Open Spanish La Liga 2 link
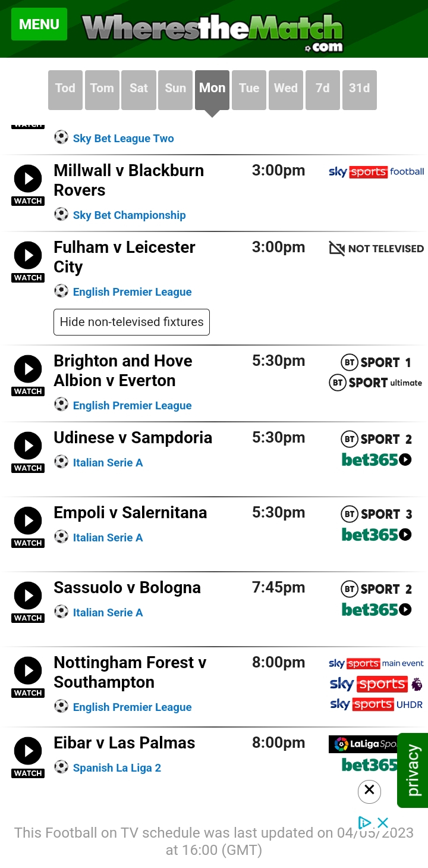Image resolution: width=428 pixels, height=868 pixels. point(117,768)
